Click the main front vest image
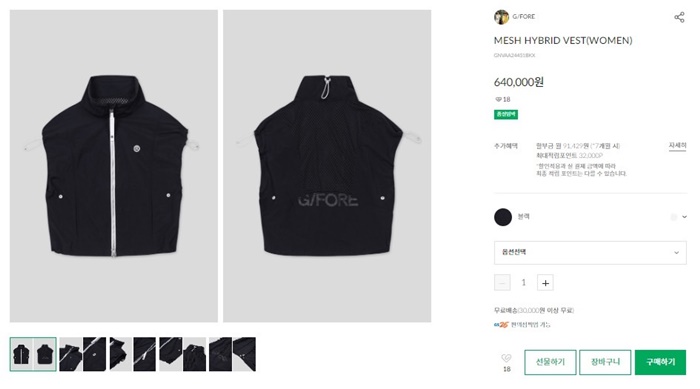Image resolution: width=700 pixels, height=389 pixels. 114,166
